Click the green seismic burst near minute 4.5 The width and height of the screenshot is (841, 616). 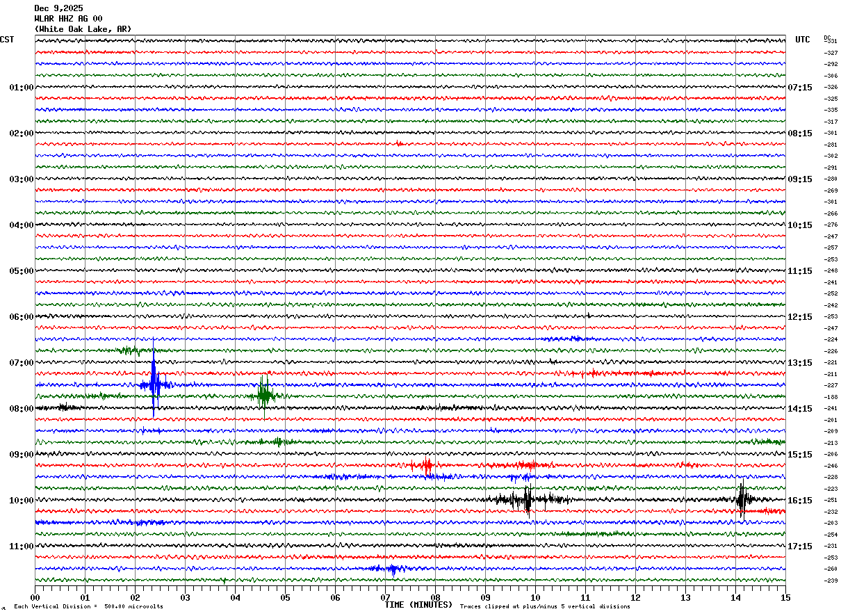[264, 396]
